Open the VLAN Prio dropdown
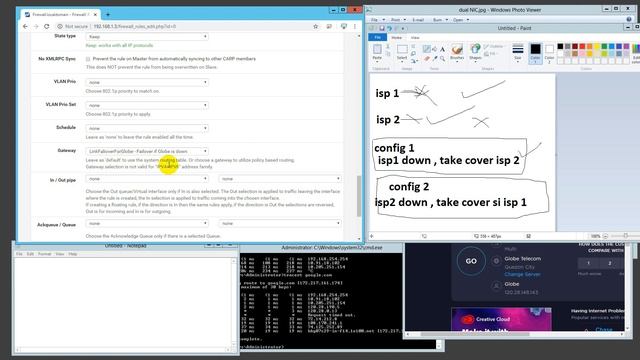 (147, 82)
